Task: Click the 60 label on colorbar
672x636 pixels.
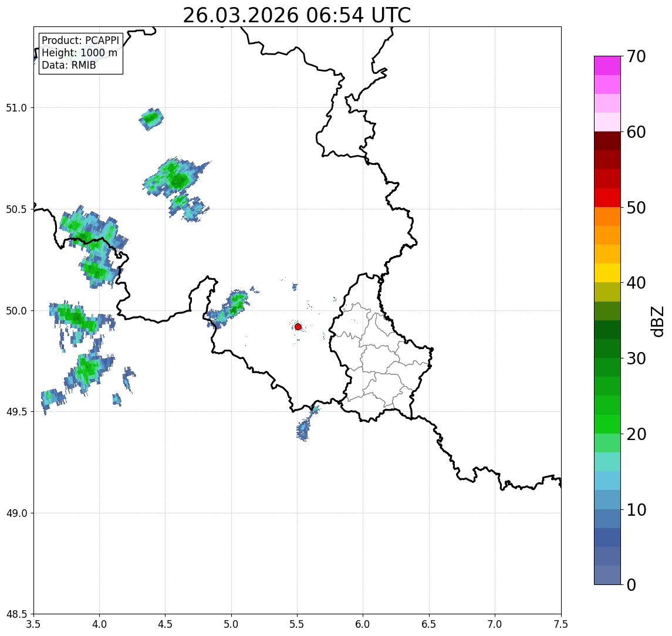Action: pos(636,132)
